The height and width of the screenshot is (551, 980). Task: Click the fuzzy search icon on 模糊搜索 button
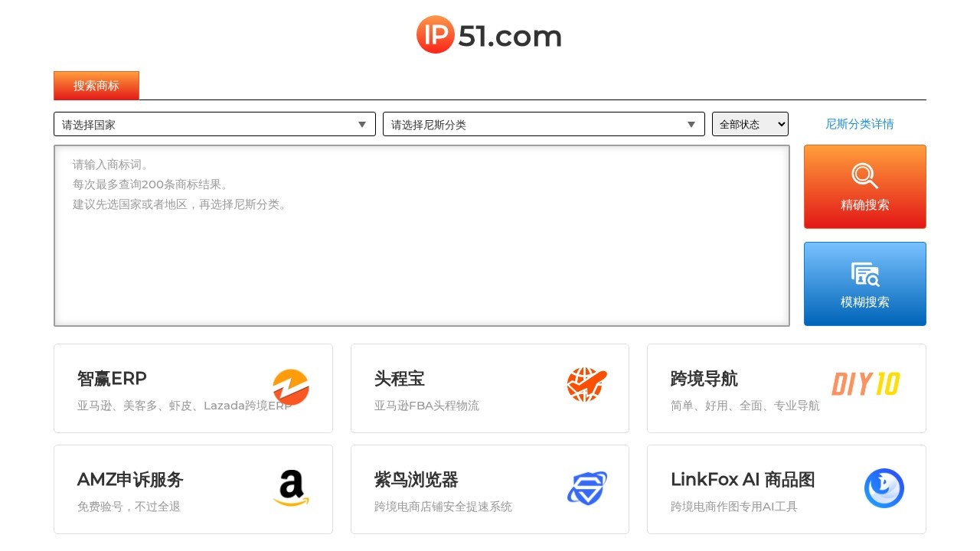[864, 272]
